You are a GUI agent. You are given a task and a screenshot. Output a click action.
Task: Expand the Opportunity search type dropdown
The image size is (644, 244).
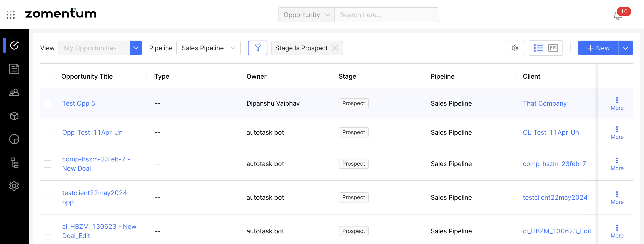coord(306,15)
